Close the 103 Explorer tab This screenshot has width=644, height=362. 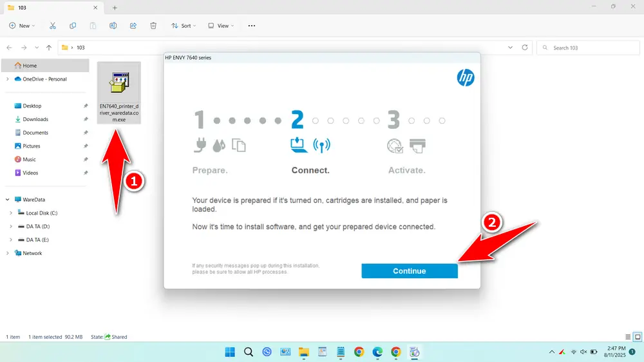pyautogui.click(x=95, y=7)
